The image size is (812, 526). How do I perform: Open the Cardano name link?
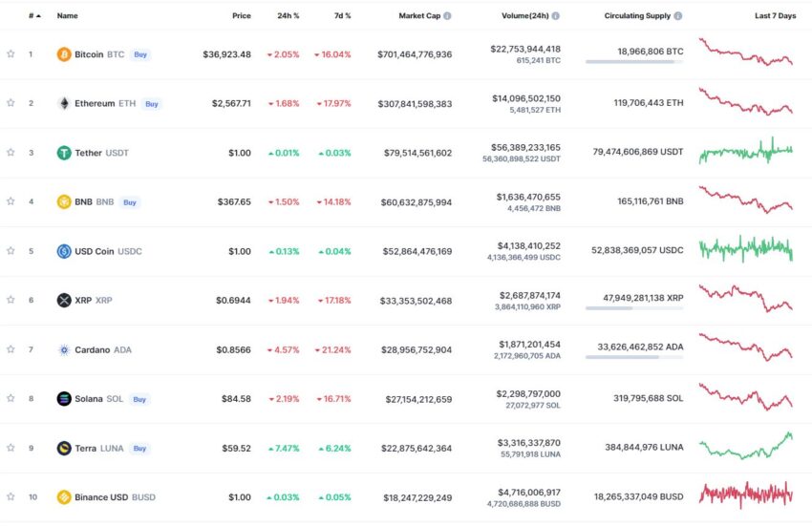pyautogui.click(x=92, y=350)
